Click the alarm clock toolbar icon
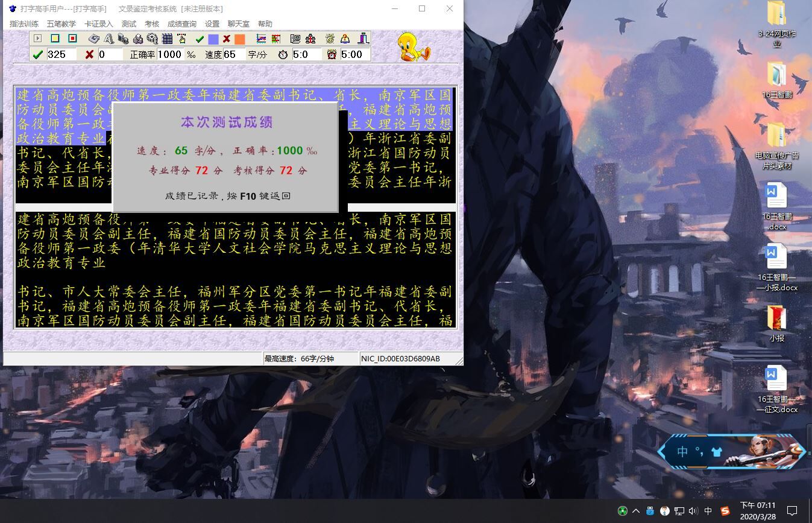This screenshot has width=812, height=523. (x=330, y=39)
